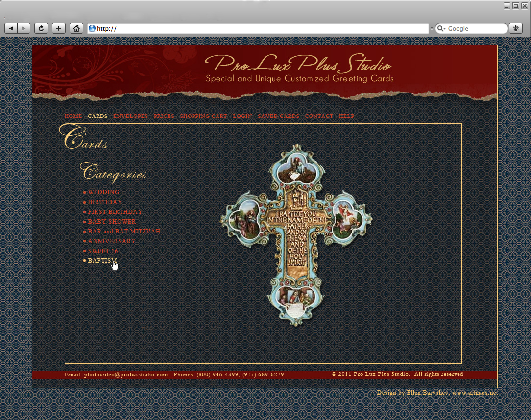The width and height of the screenshot is (531, 420).
Task: View the baptism cross card image
Action: (x=296, y=235)
